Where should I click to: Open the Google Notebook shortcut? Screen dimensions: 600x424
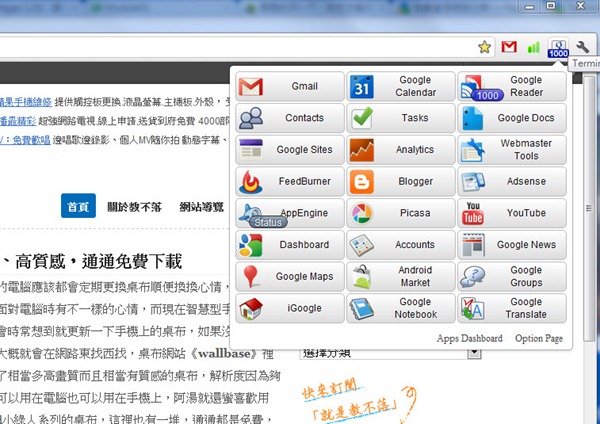pos(401,308)
